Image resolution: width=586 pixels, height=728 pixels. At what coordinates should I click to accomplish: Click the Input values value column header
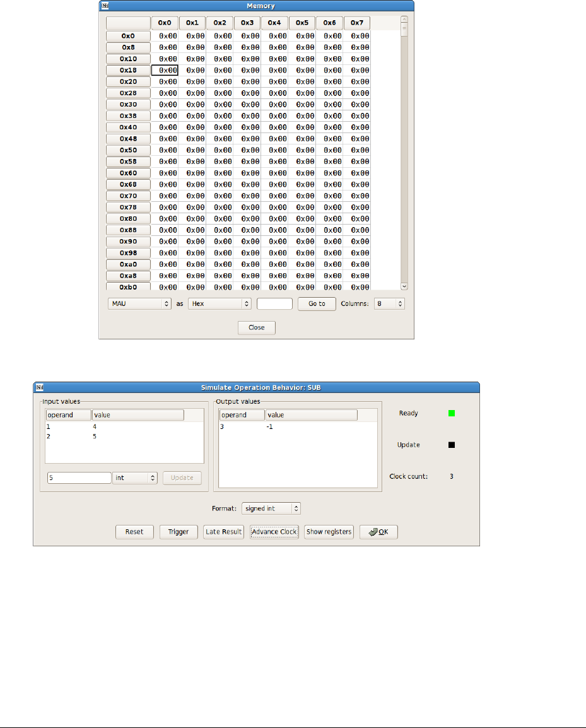[x=138, y=415]
